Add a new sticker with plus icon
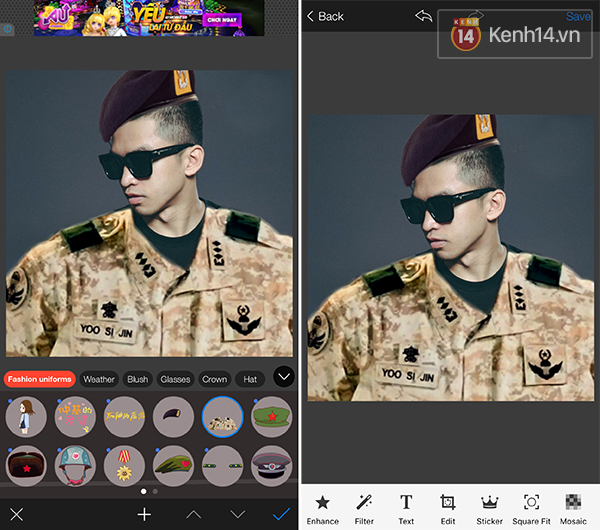Screen dimensions: 600x530 point(144,514)
